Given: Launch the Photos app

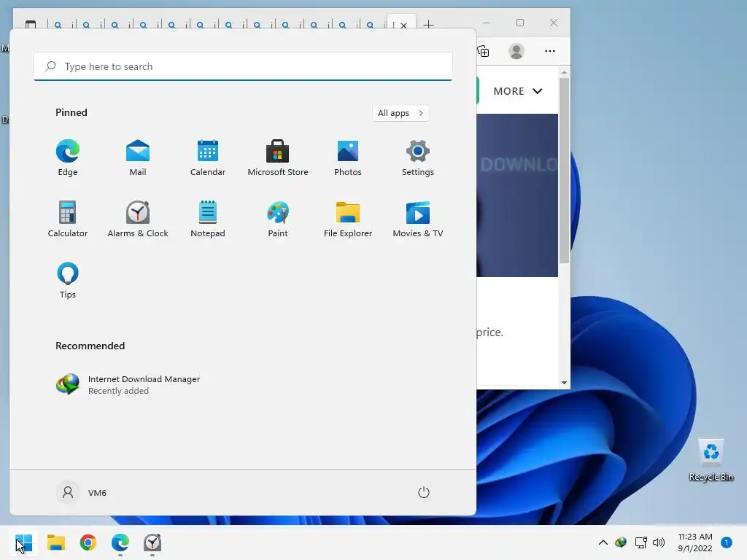Looking at the screenshot, I should 348,158.
